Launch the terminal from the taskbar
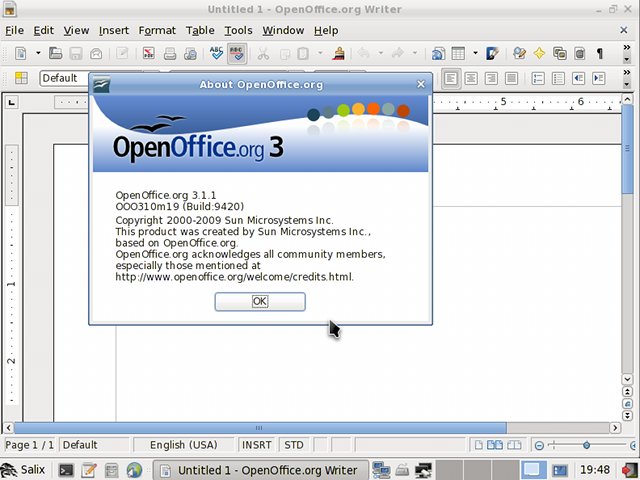 (66, 470)
